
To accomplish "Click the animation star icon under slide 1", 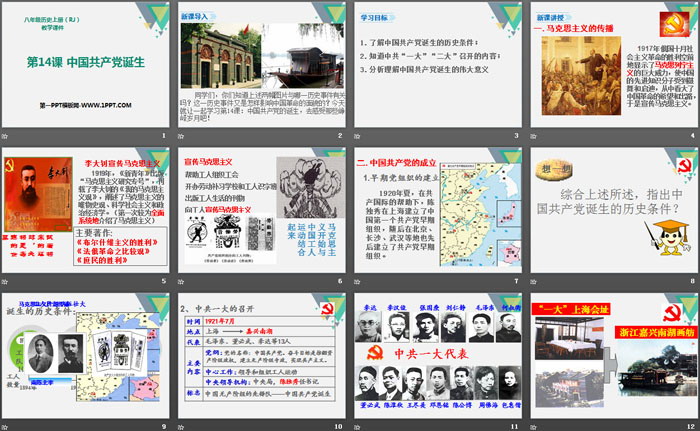I will pyautogui.click(x=5, y=136).
